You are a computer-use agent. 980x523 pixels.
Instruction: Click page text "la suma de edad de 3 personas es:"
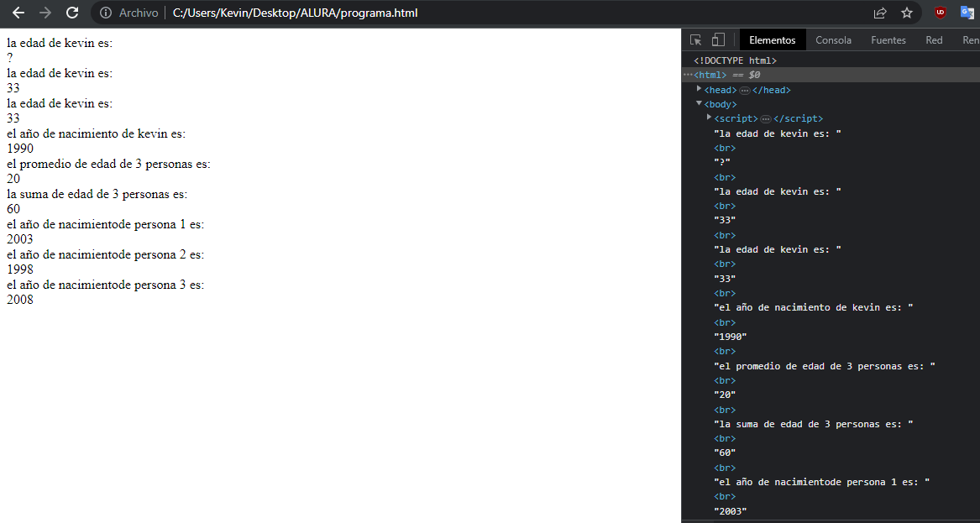point(97,194)
